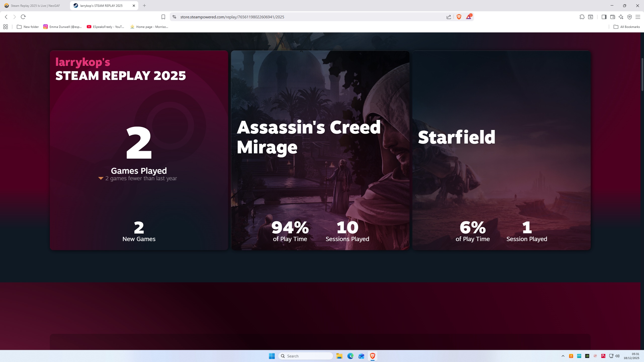Reload the Steam Replay page
This screenshot has width=644, height=362.
[23, 17]
